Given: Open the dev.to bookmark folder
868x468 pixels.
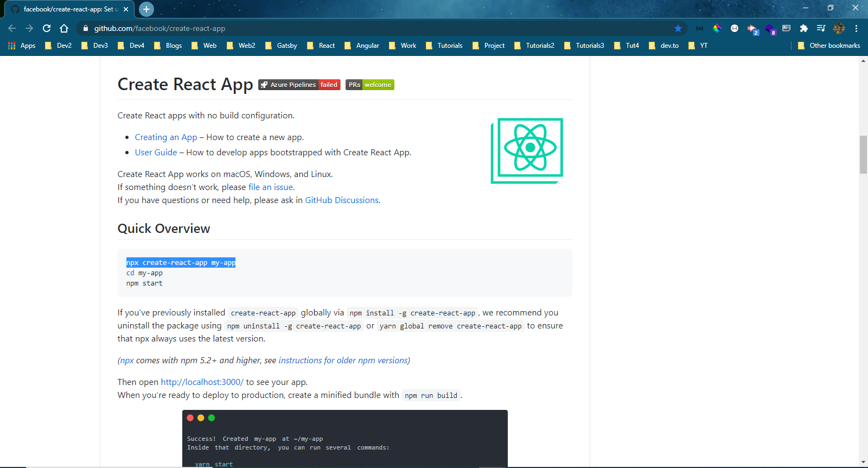Looking at the screenshot, I should (663, 46).
